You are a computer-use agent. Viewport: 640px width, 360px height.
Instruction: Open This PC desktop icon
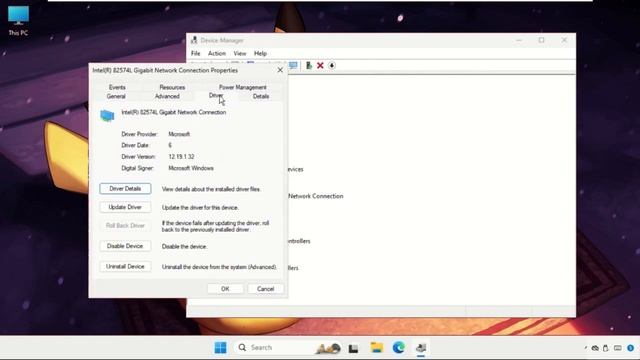(18, 21)
